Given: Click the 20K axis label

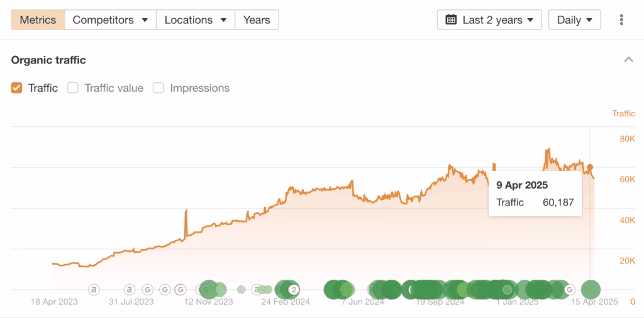Looking at the screenshot, I should [627, 261].
